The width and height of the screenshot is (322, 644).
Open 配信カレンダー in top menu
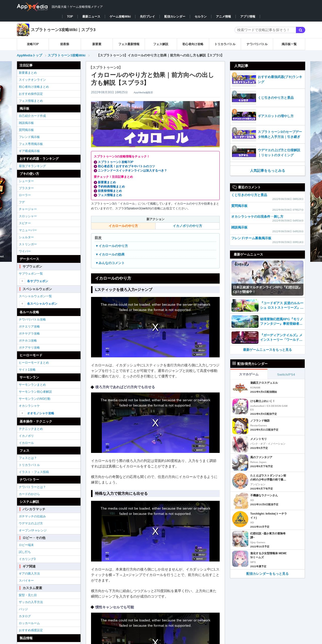pos(175,17)
